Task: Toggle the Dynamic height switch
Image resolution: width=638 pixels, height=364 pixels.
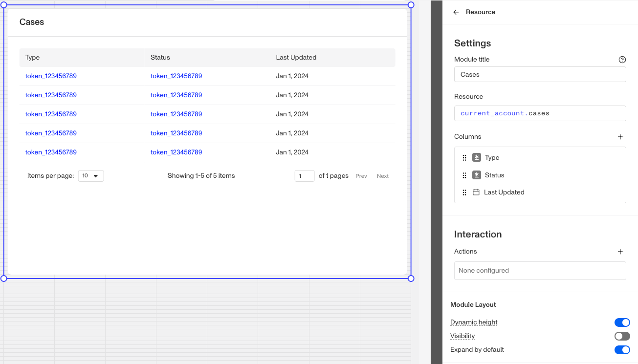Action: (x=622, y=322)
